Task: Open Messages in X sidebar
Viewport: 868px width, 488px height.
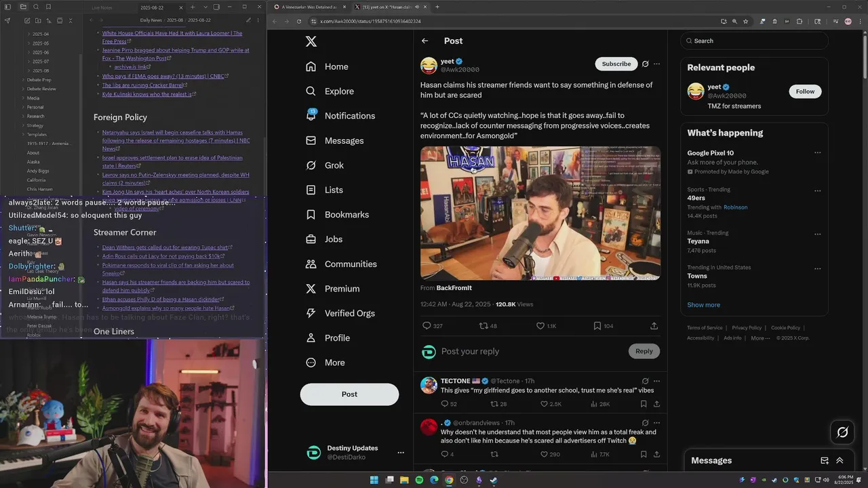Action: pos(334,141)
